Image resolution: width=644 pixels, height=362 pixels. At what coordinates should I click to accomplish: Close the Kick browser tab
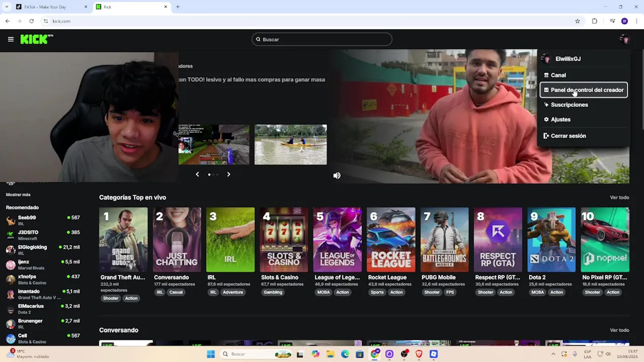tap(166, 7)
